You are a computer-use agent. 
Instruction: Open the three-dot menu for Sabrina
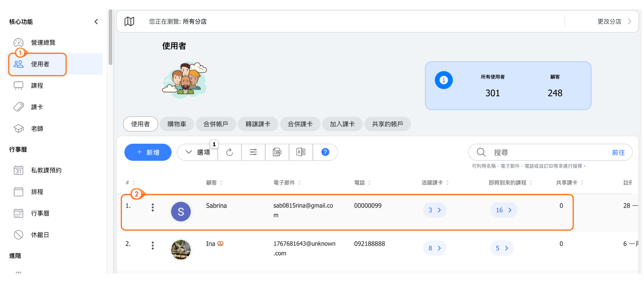click(x=153, y=208)
